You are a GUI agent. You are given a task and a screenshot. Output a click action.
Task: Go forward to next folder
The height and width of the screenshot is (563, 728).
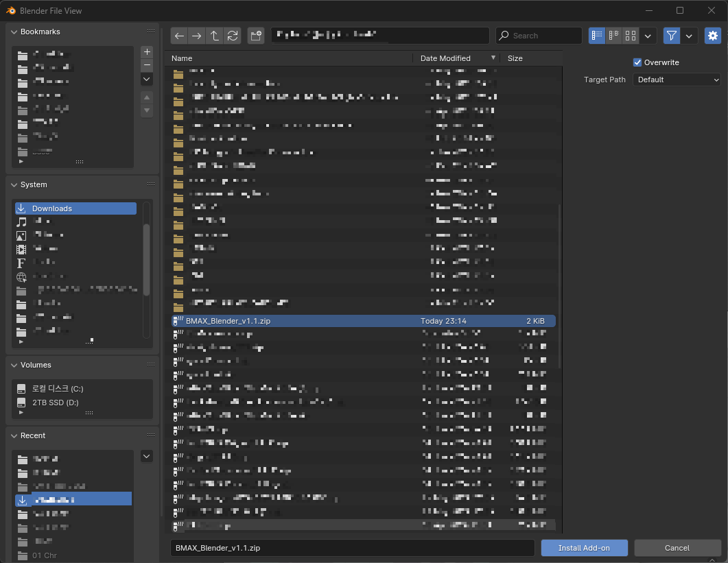197,36
